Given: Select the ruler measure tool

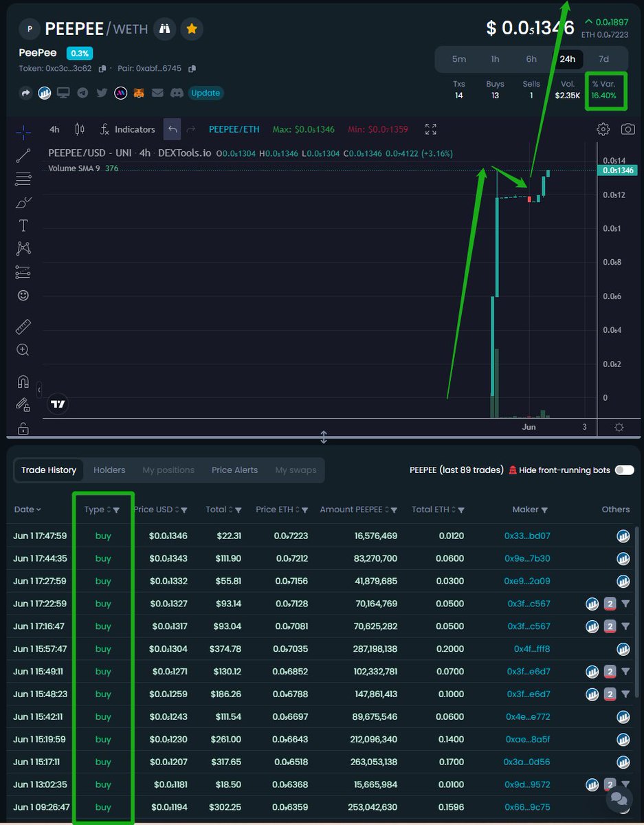Looking at the screenshot, I should (23, 327).
